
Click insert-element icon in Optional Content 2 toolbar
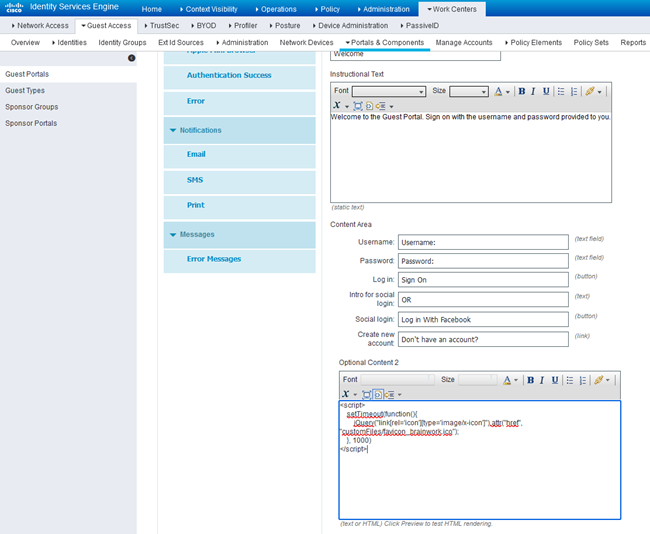coord(389,395)
